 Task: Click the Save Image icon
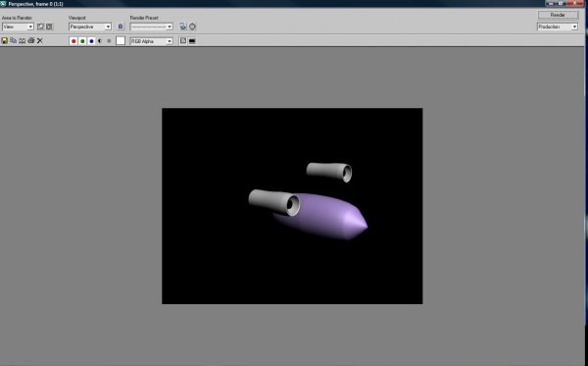point(5,41)
